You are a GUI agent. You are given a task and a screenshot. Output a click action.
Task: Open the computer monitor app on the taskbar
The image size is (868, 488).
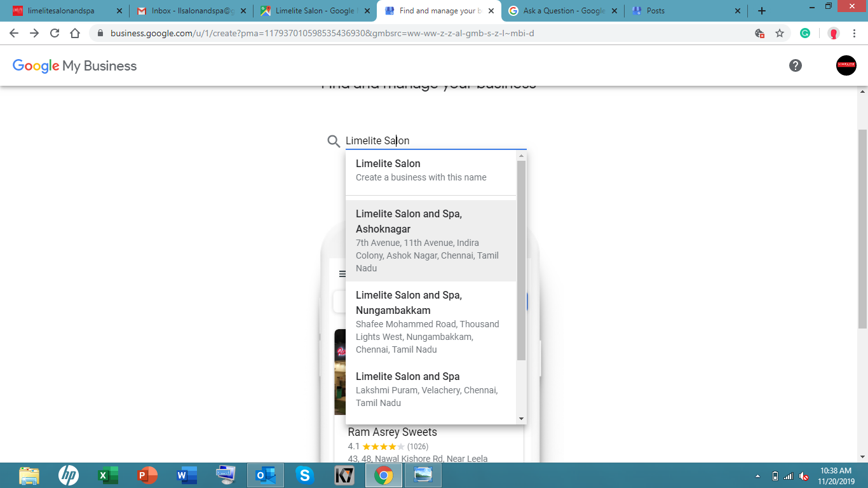tap(226, 475)
